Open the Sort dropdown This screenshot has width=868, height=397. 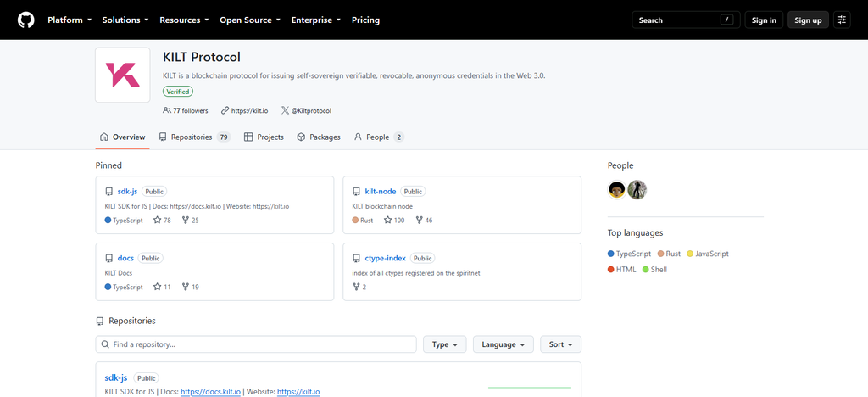(x=561, y=344)
